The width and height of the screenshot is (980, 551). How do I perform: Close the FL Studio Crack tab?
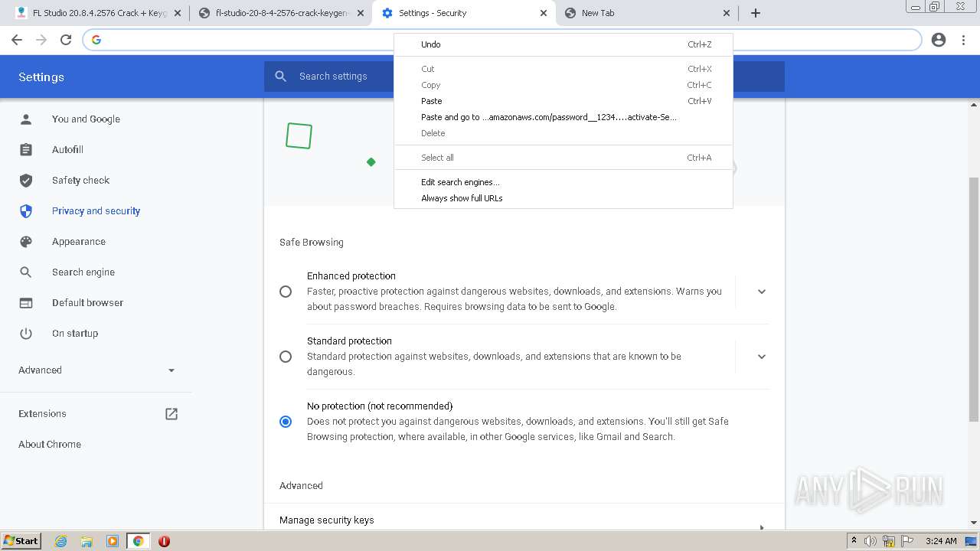[x=177, y=13]
